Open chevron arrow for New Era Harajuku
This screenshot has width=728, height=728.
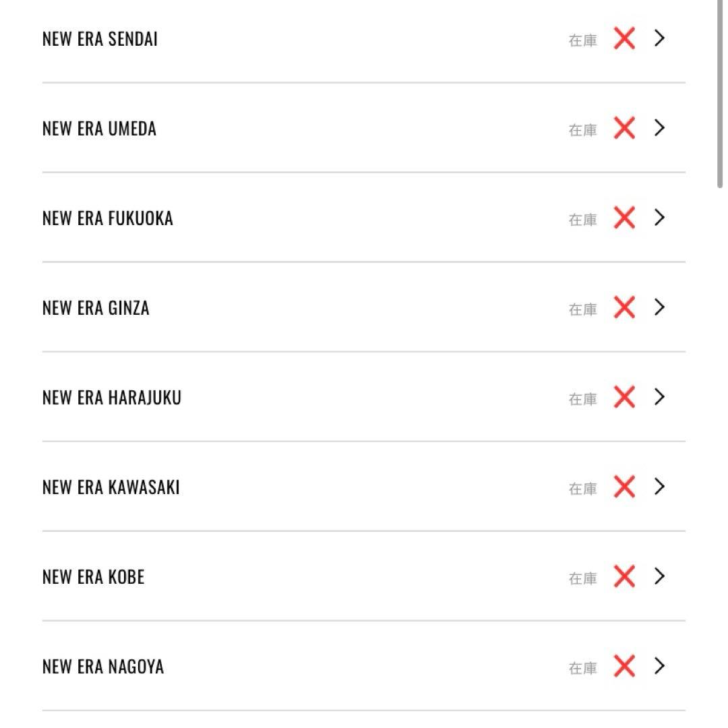659,397
